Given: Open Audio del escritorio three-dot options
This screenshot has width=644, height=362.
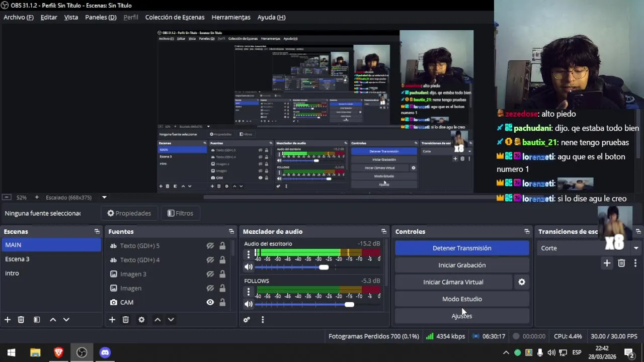Looking at the screenshot, I should tap(248, 254).
